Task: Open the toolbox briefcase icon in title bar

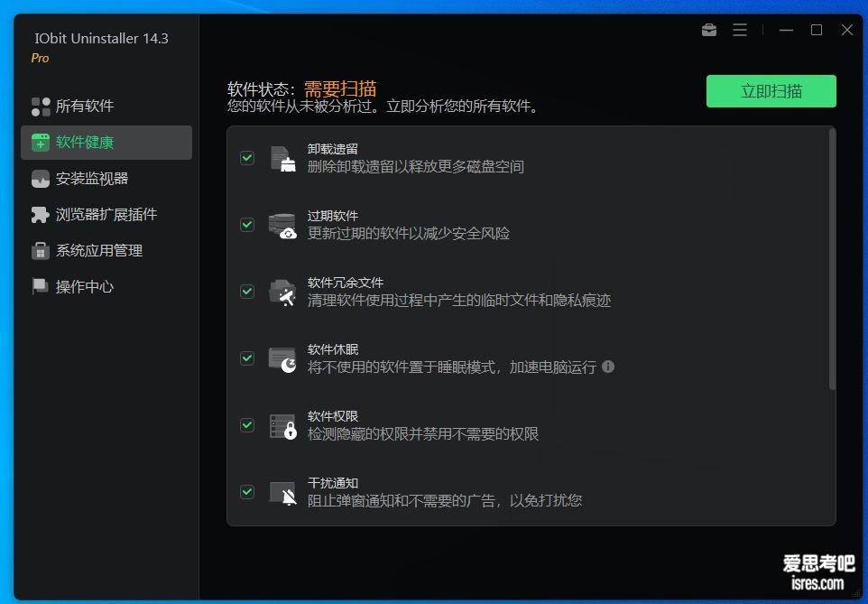Action: [x=709, y=30]
